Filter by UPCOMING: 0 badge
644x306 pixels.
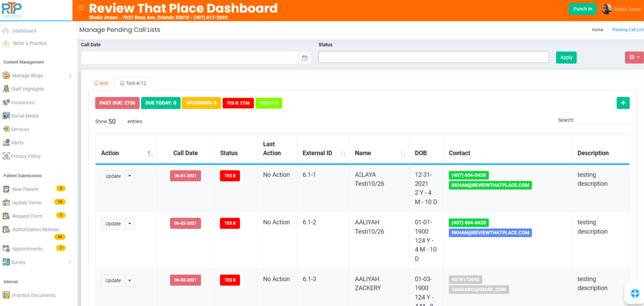tap(201, 103)
